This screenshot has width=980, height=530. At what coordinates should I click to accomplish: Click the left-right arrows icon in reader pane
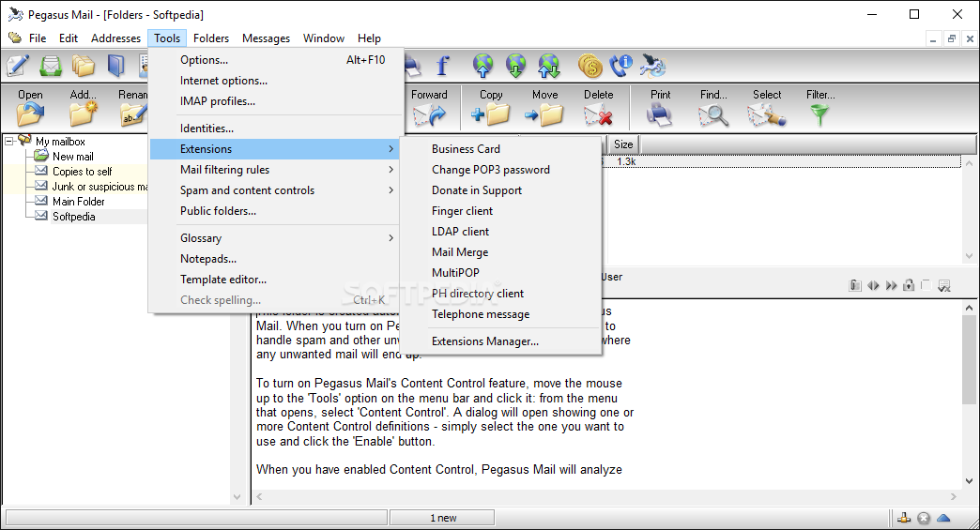[873, 285]
